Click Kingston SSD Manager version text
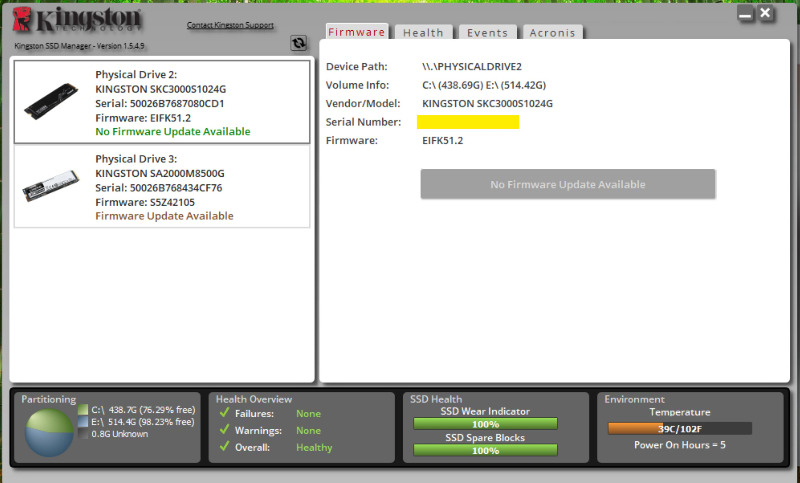Image resolution: width=800 pixels, height=483 pixels. point(79,46)
